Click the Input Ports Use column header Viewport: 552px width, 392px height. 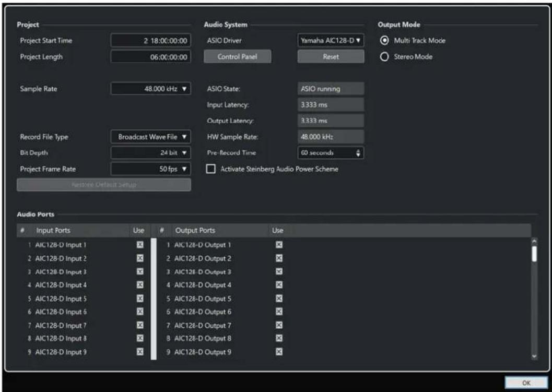click(139, 231)
